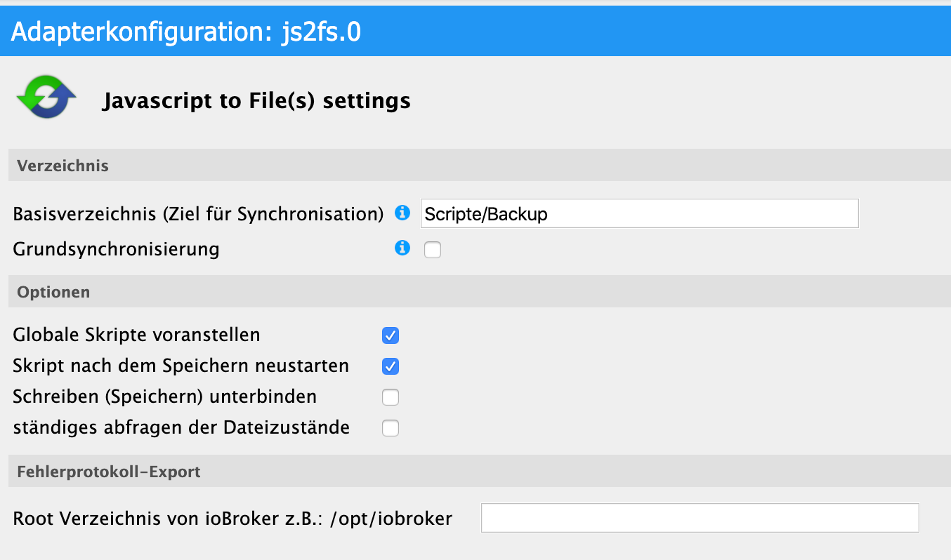Click the Basisverzeichnis (Ziel für Synchronisation) label
The height and width of the screenshot is (560, 951).
point(198,214)
